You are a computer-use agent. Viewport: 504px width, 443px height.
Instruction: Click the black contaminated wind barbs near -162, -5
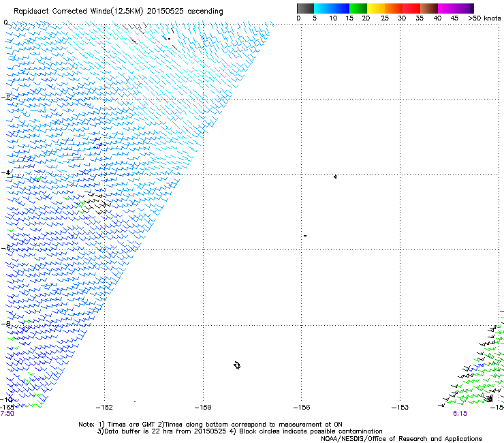95,204
